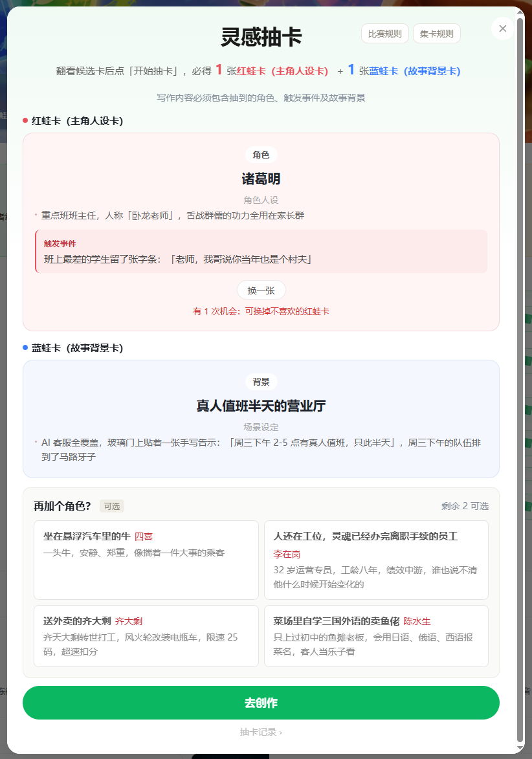Click the 重点班班主任 character description line
Image resolution: width=532 pixels, height=759 pixels.
pos(173,215)
